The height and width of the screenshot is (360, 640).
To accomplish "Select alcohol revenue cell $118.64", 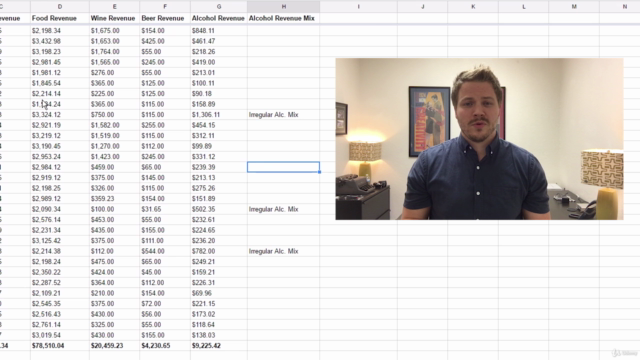I will click(x=219, y=325).
